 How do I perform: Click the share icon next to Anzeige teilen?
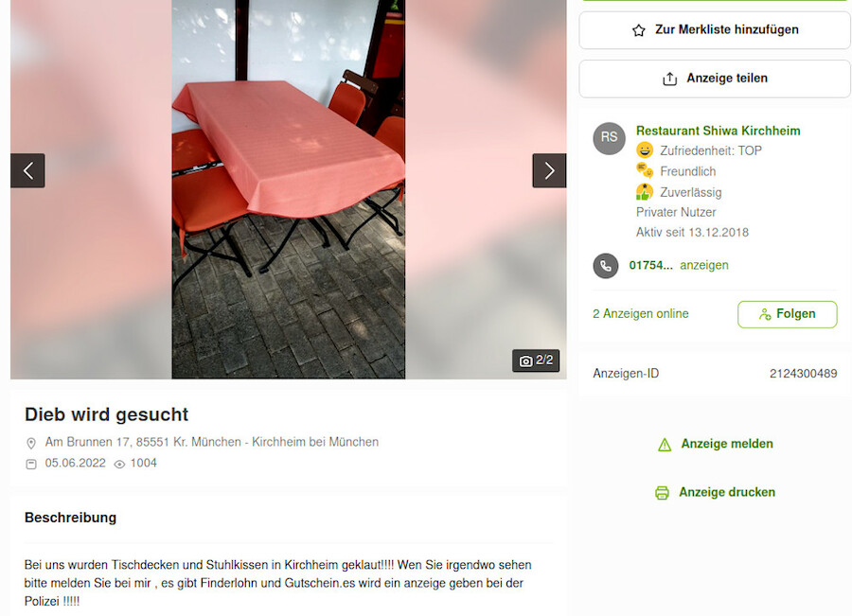(x=669, y=79)
